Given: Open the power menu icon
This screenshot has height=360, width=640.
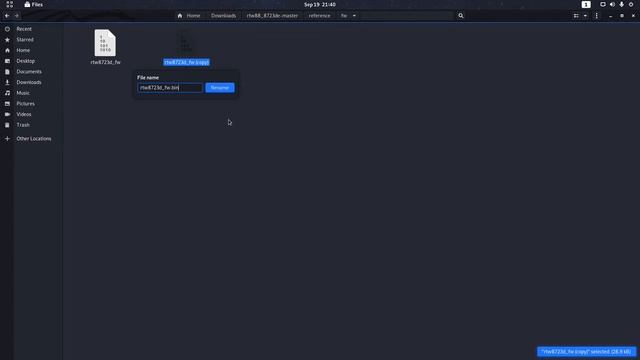Looking at the screenshot, I should 631,4.
